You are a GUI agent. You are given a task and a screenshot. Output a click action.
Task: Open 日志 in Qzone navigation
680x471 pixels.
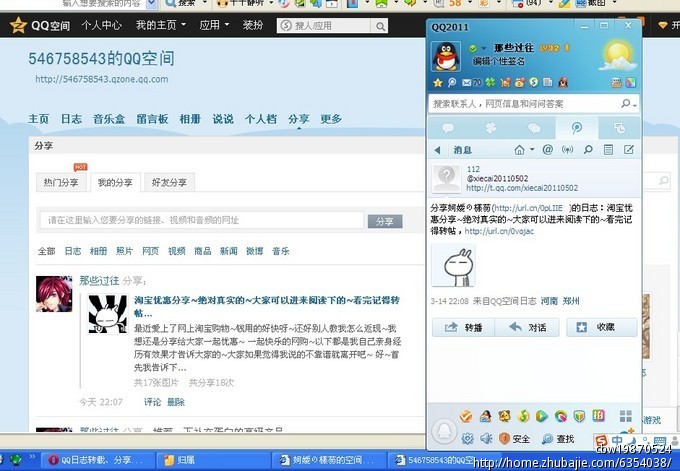(x=71, y=119)
